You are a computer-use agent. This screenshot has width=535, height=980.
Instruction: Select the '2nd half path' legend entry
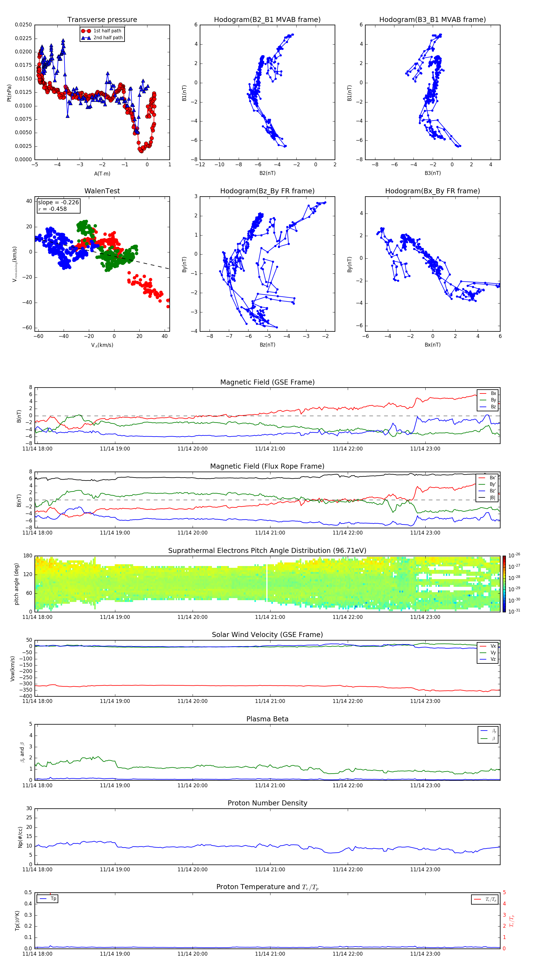(102, 38)
